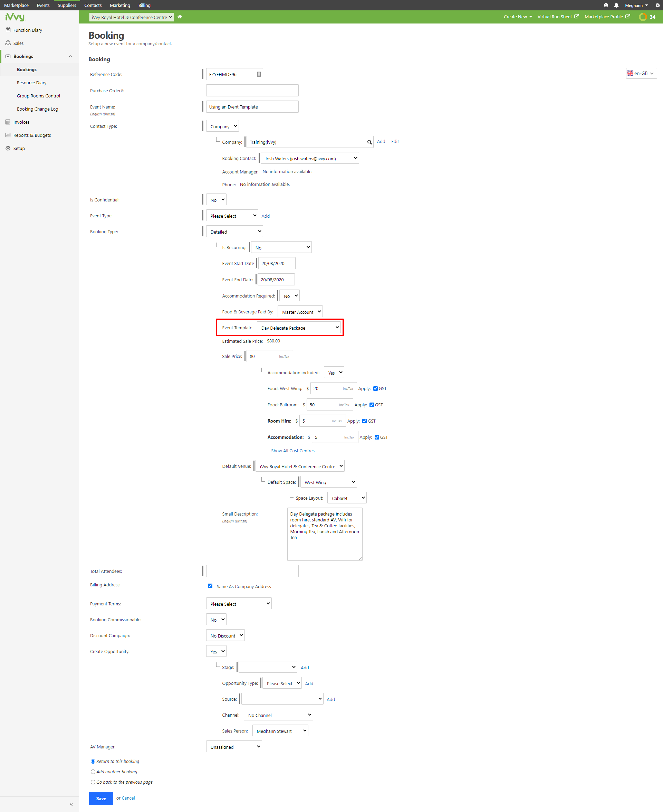This screenshot has height=812, width=663.
Task: Open the settings gear in the top right
Action: pos(658,5)
